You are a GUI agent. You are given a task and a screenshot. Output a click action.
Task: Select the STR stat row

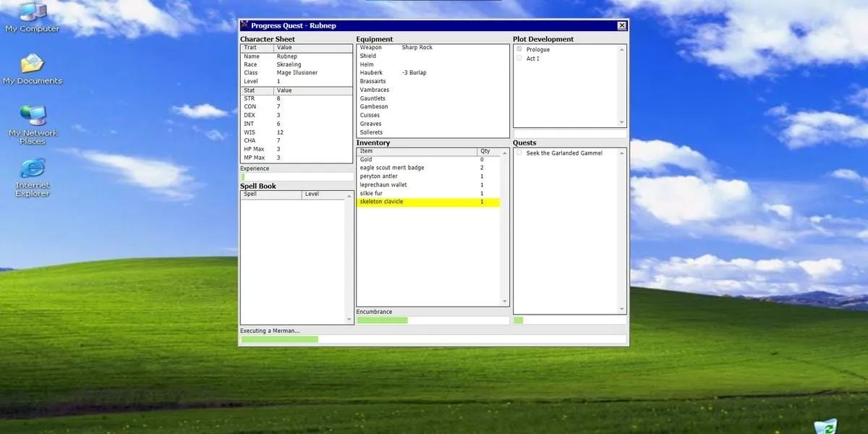coord(297,98)
